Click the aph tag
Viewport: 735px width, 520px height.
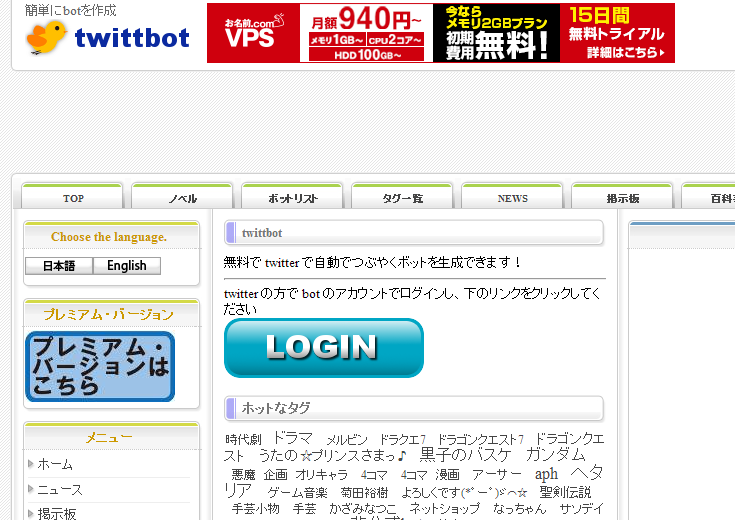(547, 474)
